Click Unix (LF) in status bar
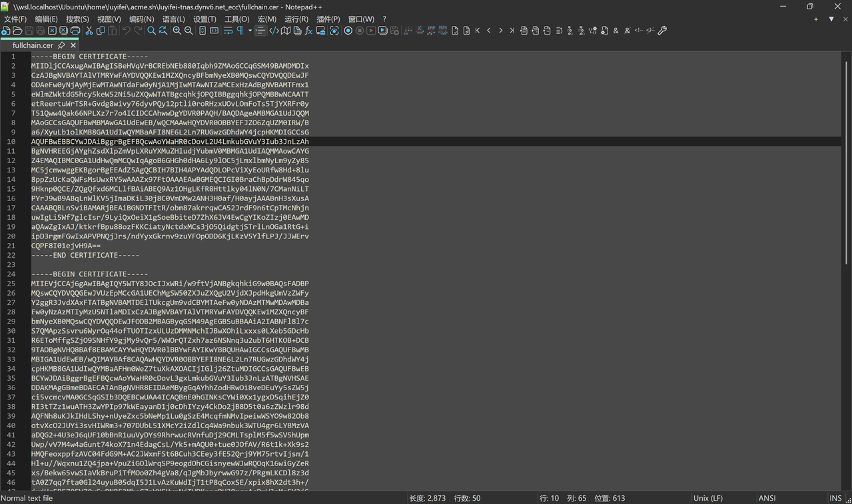Viewport: 852px width, 504px height. pos(708,498)
